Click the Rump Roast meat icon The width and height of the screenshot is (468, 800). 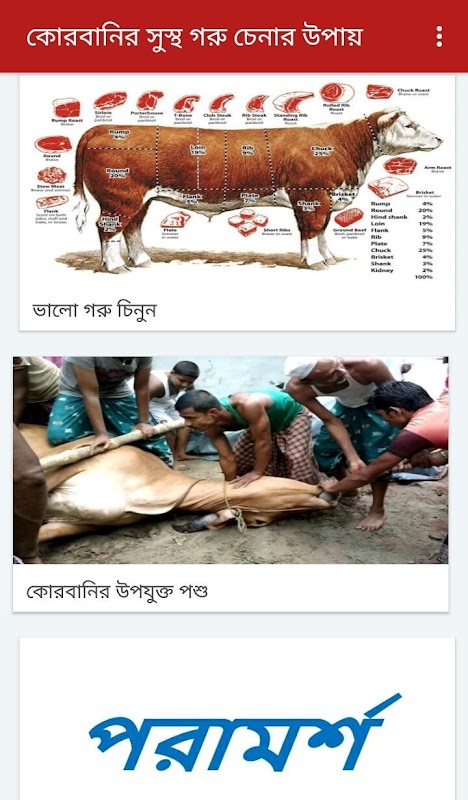(66, 108)
